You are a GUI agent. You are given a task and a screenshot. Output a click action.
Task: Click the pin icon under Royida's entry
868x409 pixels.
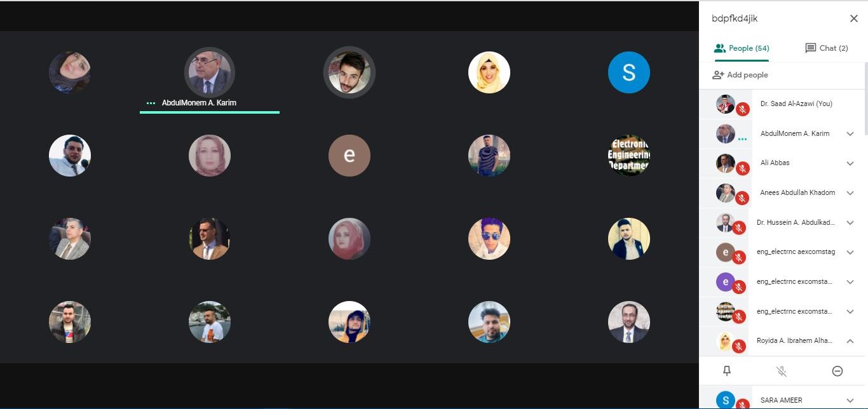(727, 371)
